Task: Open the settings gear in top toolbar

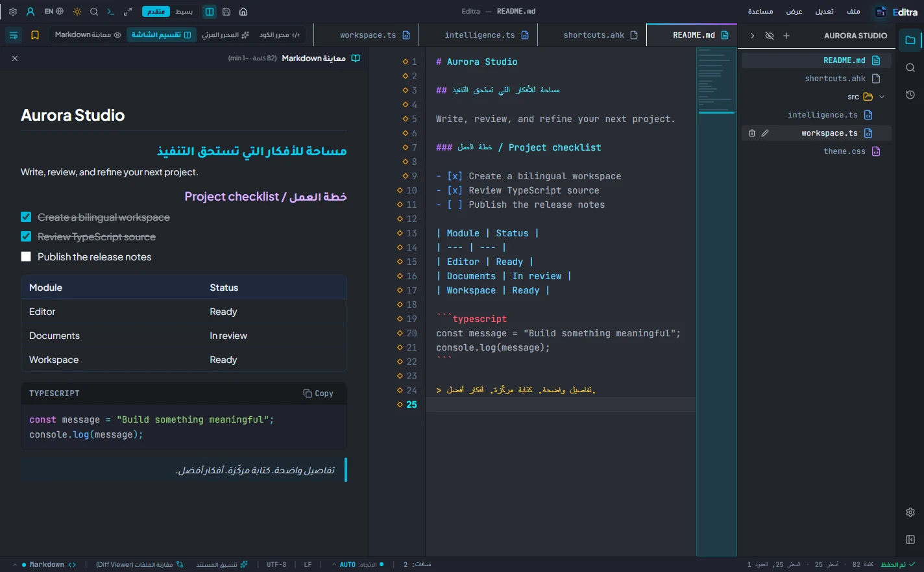Action: coord(13,12)
